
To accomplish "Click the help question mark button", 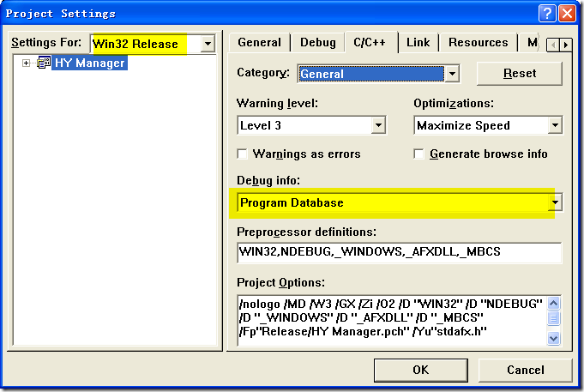I will coord(547,14).
